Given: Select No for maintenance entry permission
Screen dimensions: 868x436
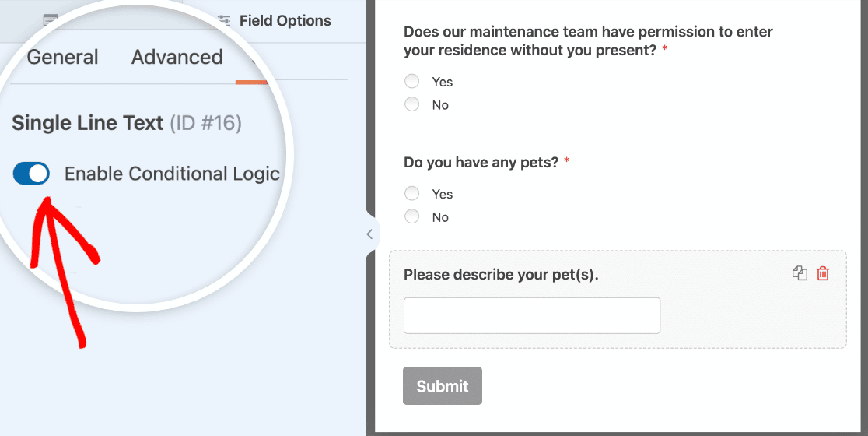Looking at the screenshot, I should tap(412, 104).
